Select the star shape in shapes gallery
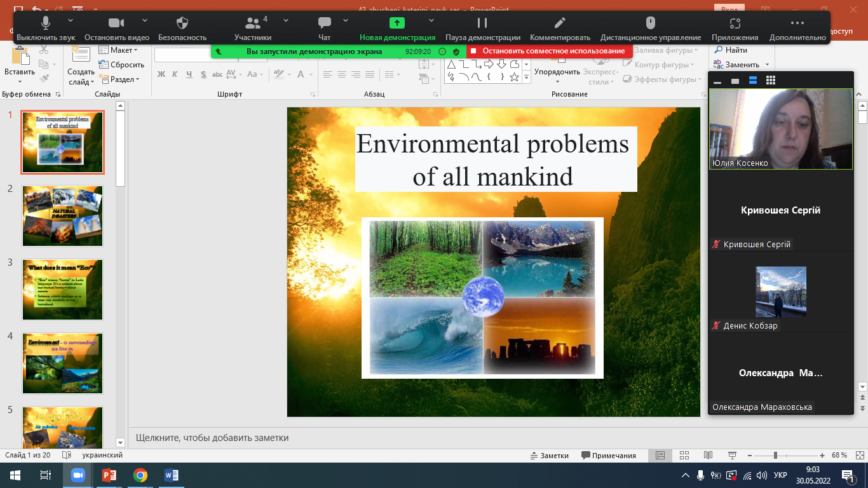 point(515,78)
